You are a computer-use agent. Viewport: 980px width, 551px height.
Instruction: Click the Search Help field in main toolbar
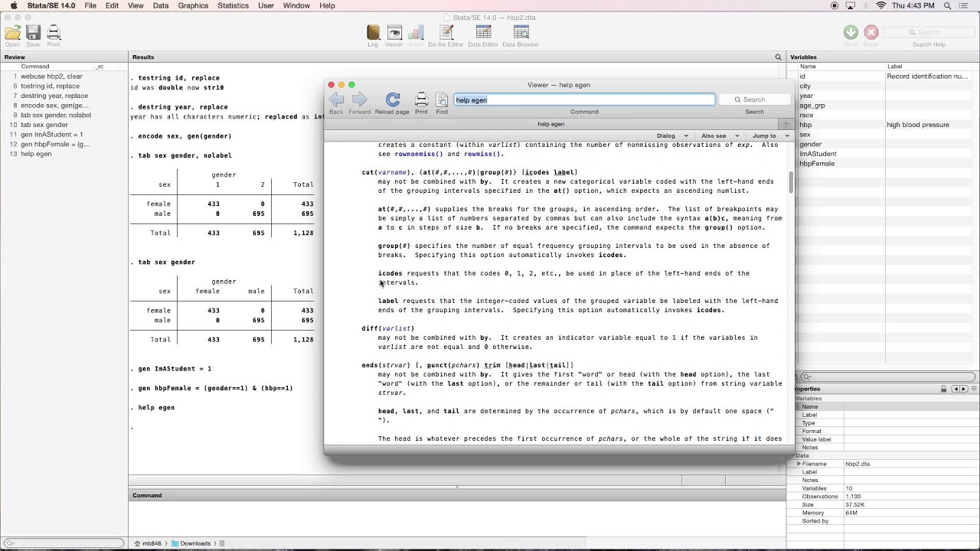(x=929, y=32)
